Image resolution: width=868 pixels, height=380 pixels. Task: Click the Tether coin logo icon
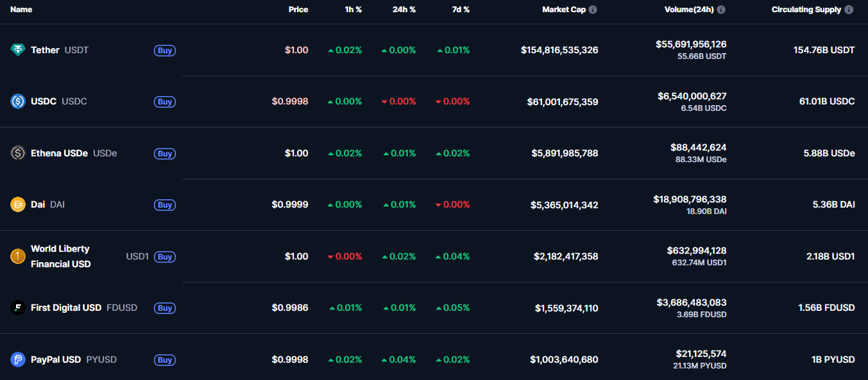pos(18,50)
